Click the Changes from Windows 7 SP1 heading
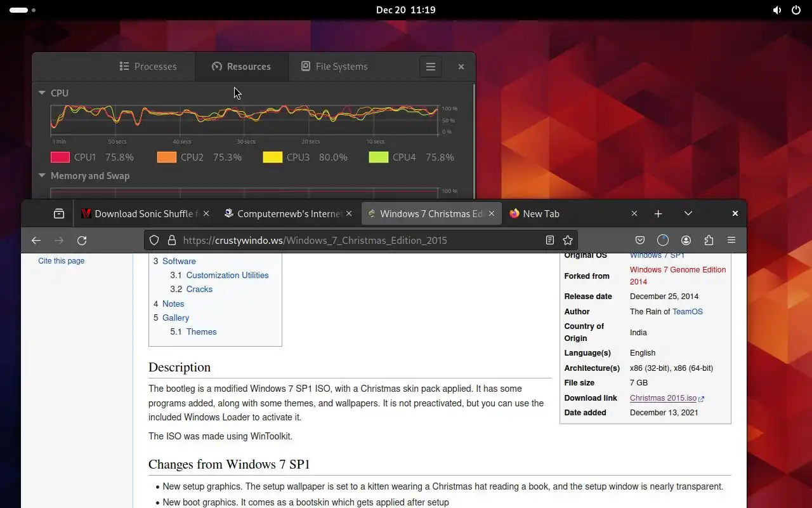This screenshot has height=508, width=812. 229,464
